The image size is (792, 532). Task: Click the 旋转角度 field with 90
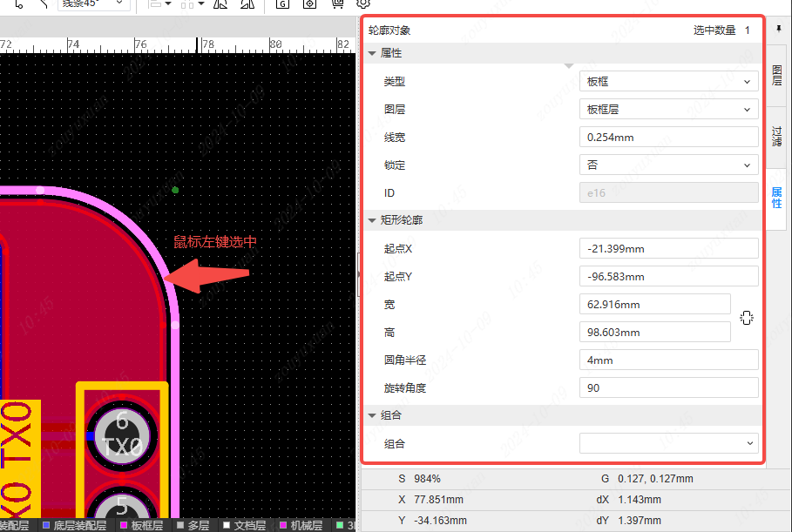(x=669, y=387)
